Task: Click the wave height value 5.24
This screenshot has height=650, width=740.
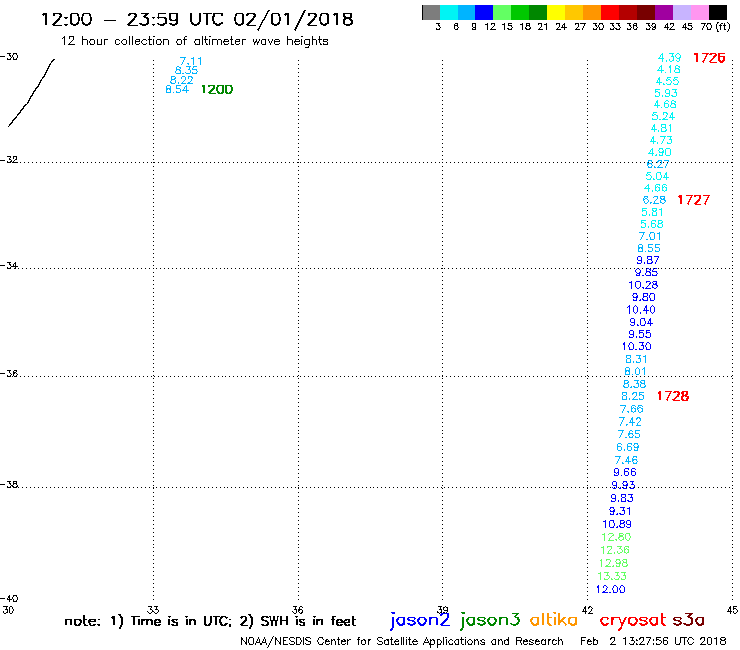Action: (x=663, y=116)
